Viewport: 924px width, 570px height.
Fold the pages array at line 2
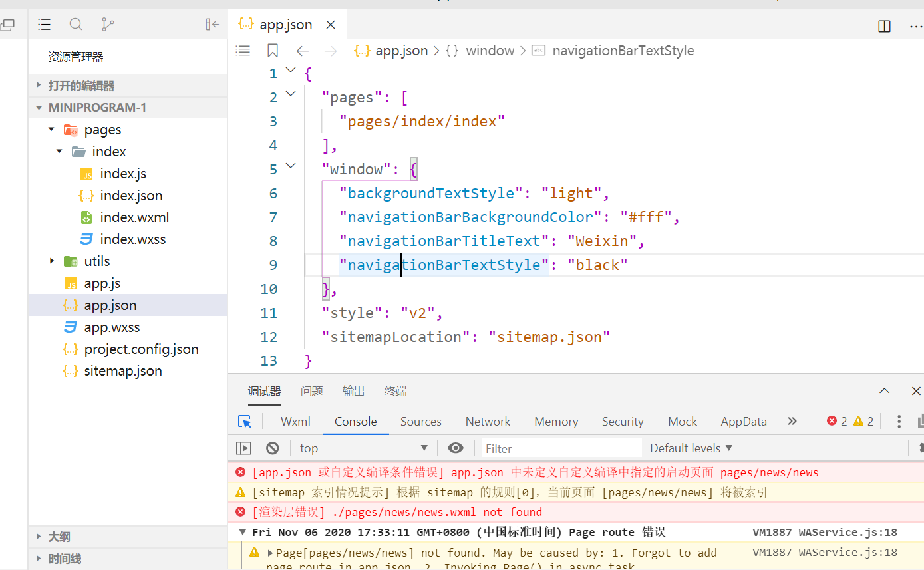tap(291, 94)
